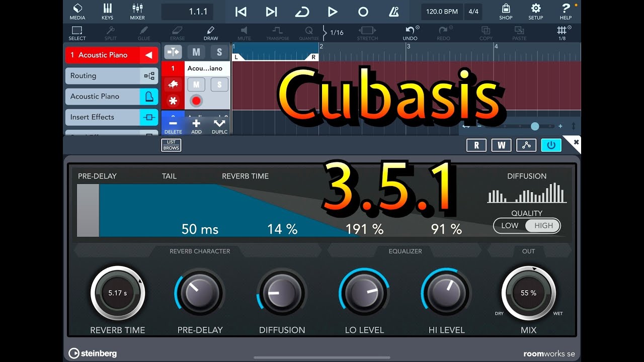Mute track 1 with its M button
The height and width of the screenshot is (362, 644).
coord(196,84)
